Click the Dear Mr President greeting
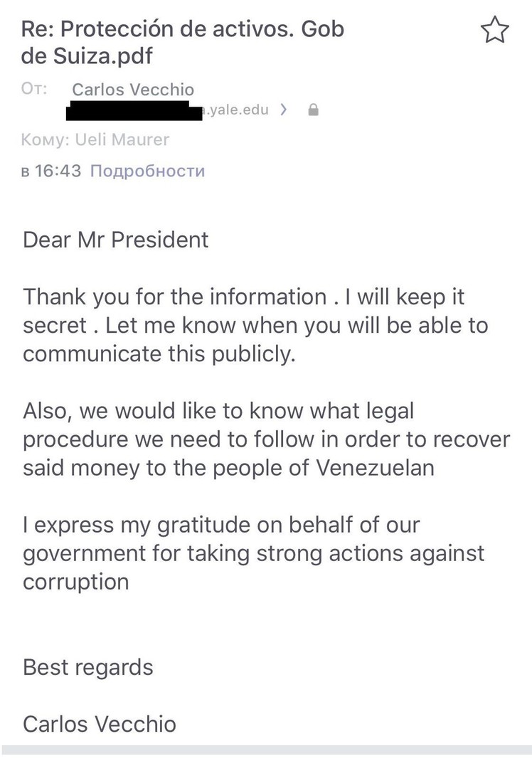Viewport: 532px width, 768px height. pyautogui.click(x=116, y=240)
